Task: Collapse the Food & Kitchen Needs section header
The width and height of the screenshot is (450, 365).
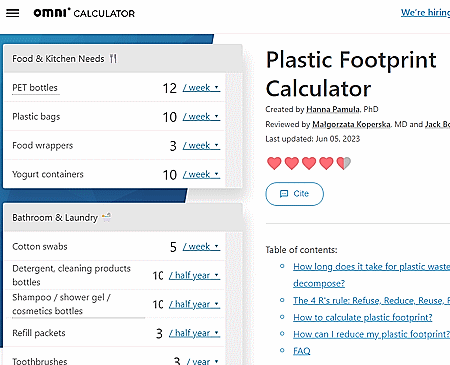Action: point(123,59)
